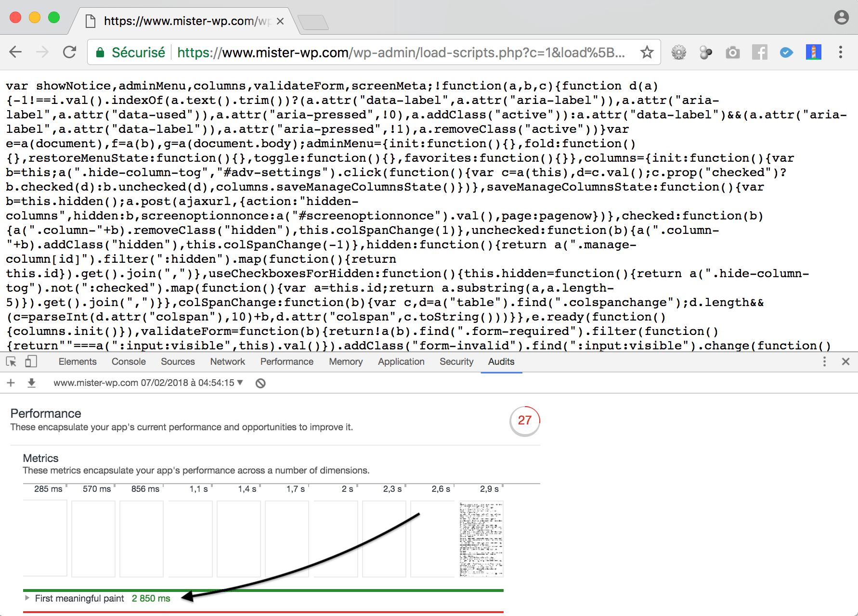Select the 2,9 s filmstrip thumbnail
858x616 pixels.
coord(481,539)
